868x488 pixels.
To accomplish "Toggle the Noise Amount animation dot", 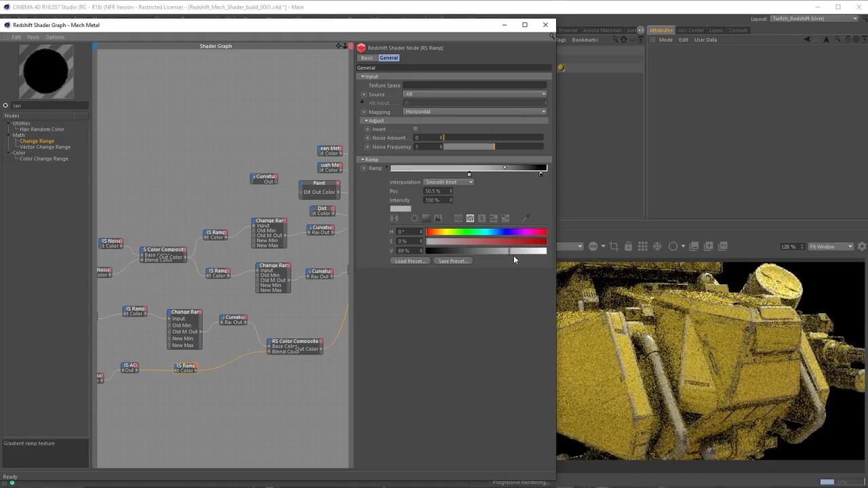I will (x=368, y=138).
